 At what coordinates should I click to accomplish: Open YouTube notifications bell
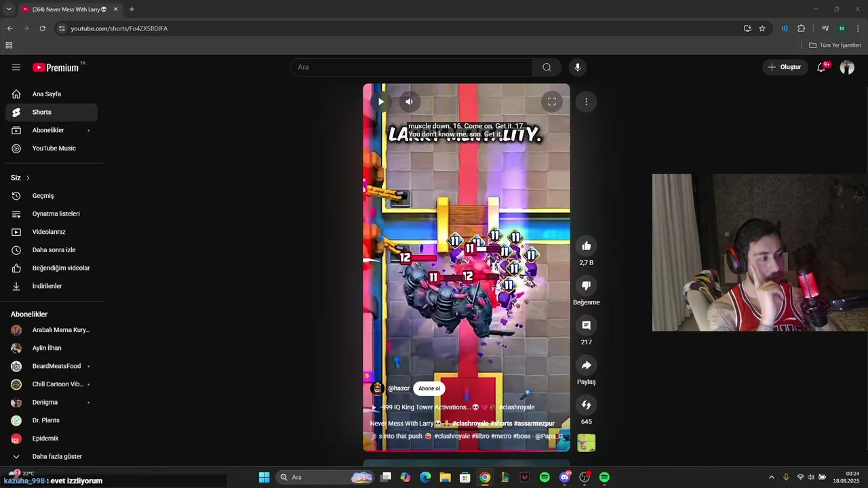(821, 67)
